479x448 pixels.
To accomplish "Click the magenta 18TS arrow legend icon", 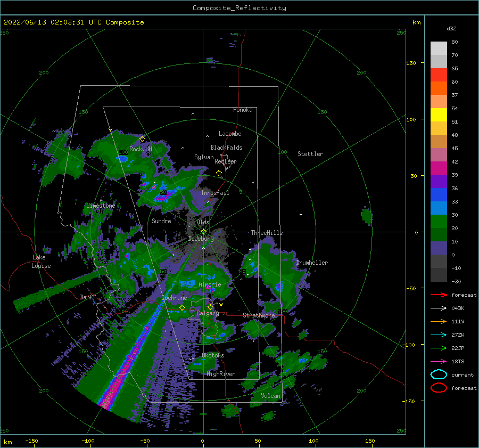I will click(x=439, y=362).
